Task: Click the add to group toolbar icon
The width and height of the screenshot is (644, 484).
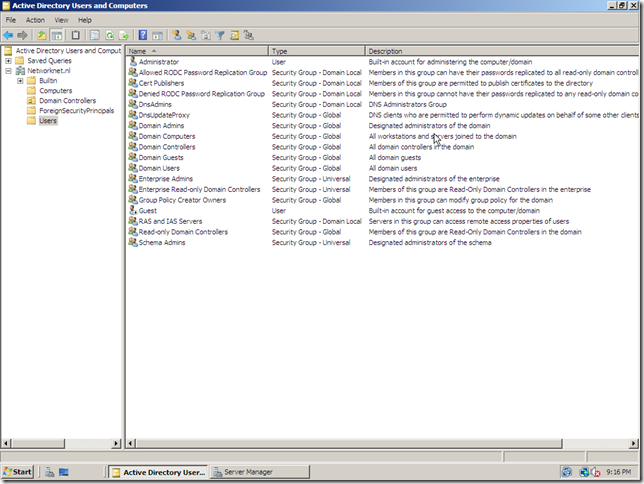Action: click(248, 35)
